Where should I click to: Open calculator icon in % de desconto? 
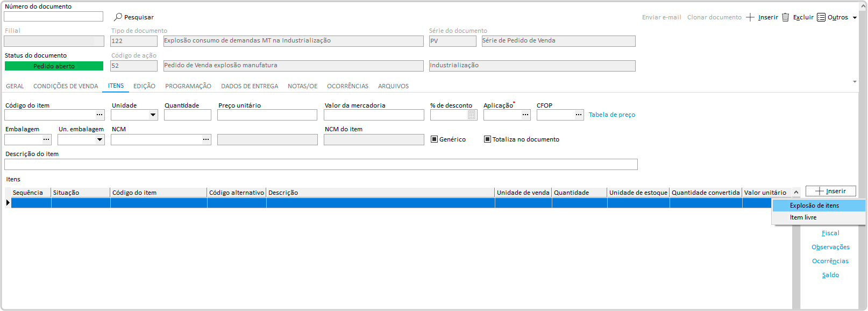[x=472, y=115]
